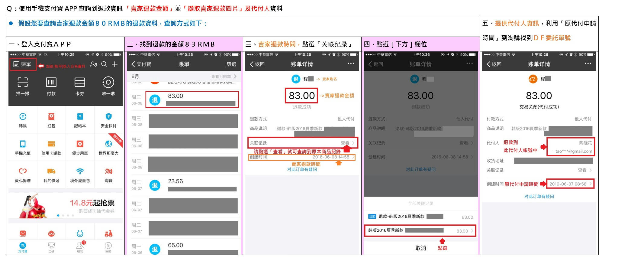
Task: Select the 轉帳 transfer icon
Action: click(23, 120)
